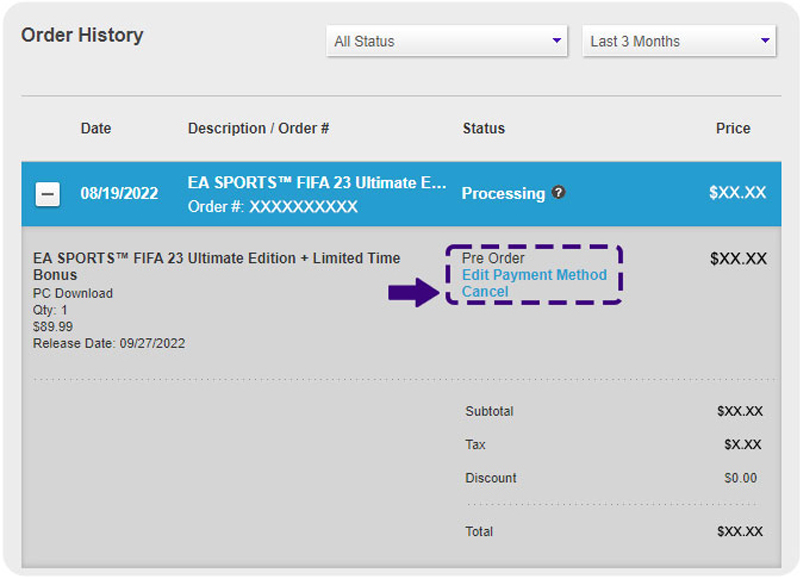
Task: Click the Date column header
Action: coord(96,128)
